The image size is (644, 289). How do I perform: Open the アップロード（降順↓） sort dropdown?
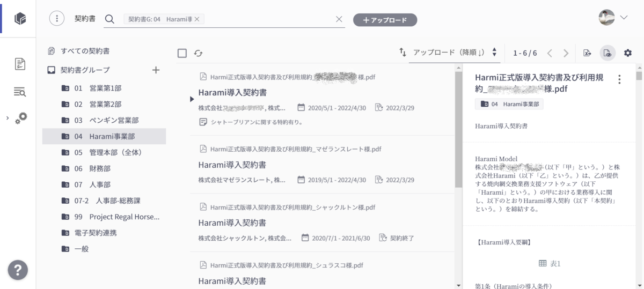point(455,53)
